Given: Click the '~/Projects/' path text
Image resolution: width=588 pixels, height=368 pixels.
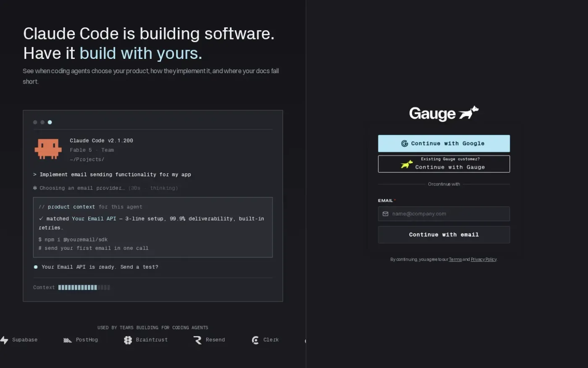Looking at the screenshot, I should click(87, 159).
